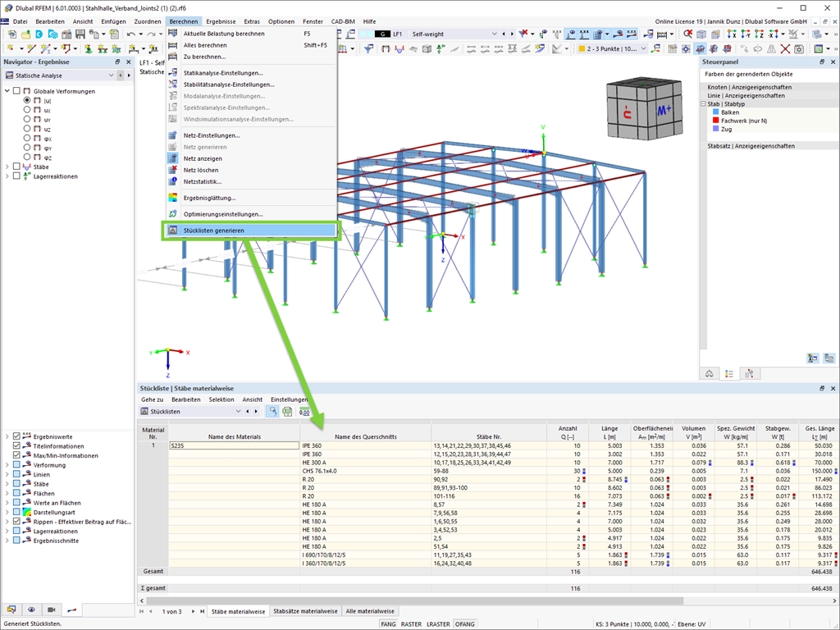The width and height of the screenshot is (840, 630).
Task: Click next load case arrow button
Action: (x=512, y=34)
